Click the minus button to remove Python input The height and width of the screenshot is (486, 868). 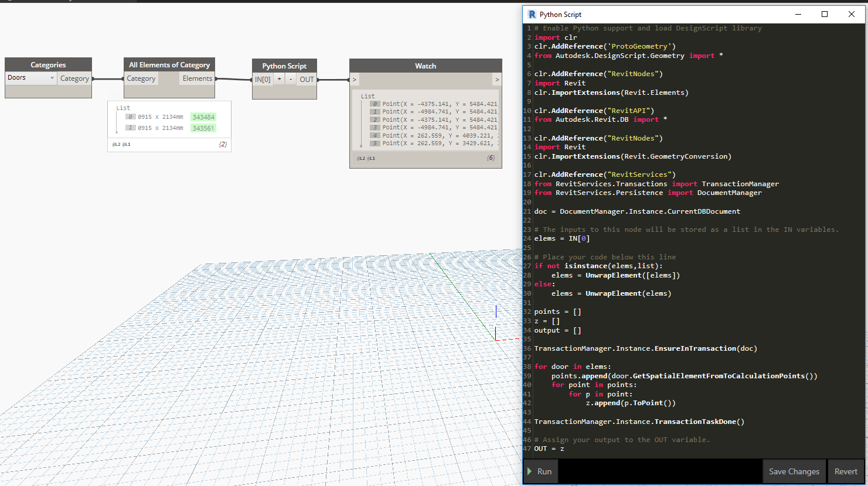tap(291, 79)
